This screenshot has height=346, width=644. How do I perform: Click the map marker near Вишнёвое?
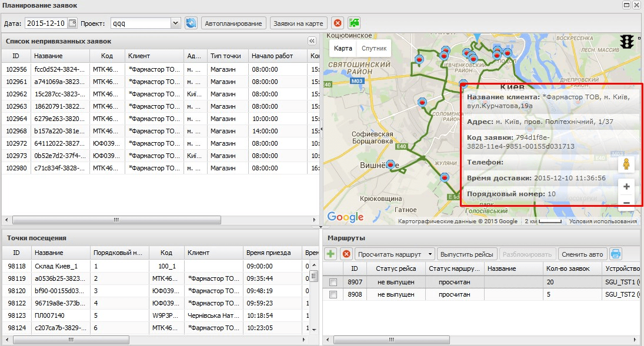[x=391, y=164]
